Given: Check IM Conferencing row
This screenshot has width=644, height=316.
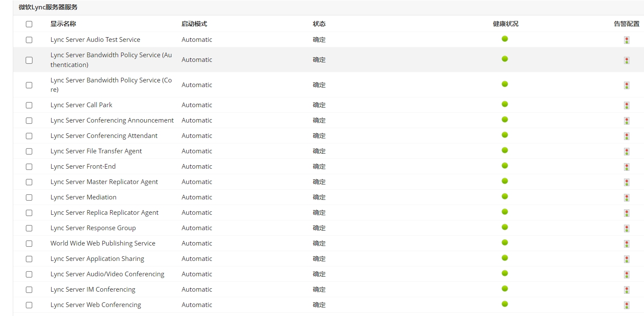Looking at the screenshot, I should pos(29,290).
